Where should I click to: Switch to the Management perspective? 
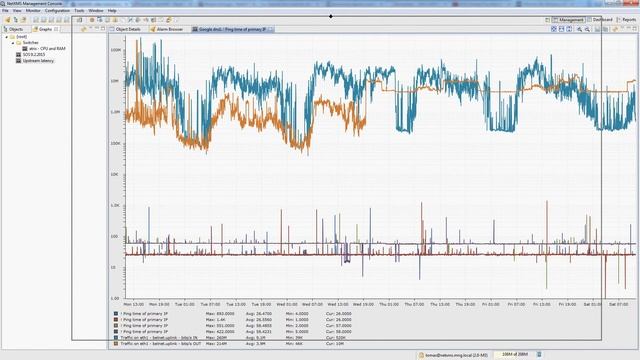click(x=569, y=20)
